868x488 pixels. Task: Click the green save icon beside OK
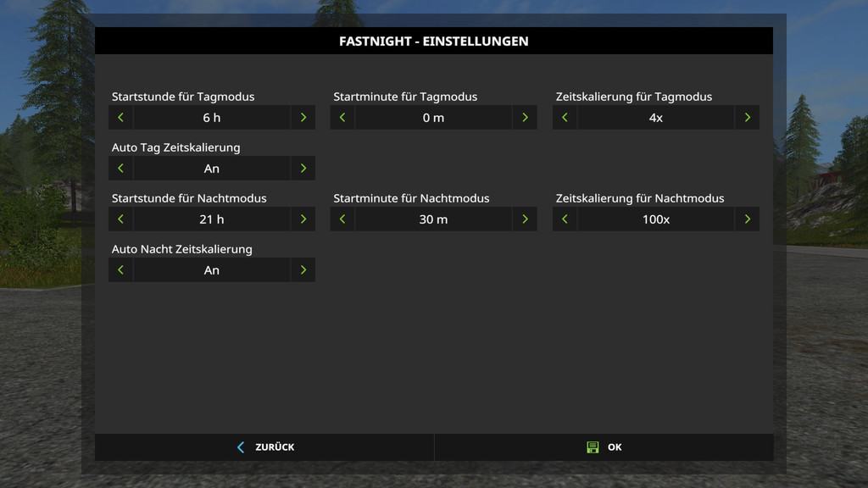pyautogui.click(x=593, y=447)
